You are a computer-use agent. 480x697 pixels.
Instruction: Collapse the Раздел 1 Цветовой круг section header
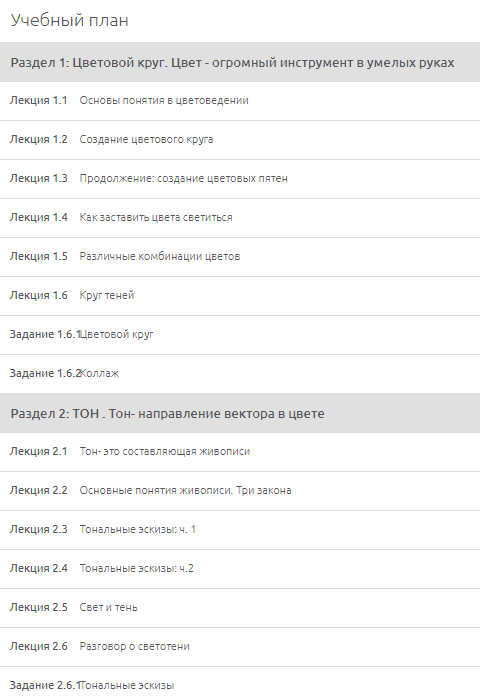[240, 62]
